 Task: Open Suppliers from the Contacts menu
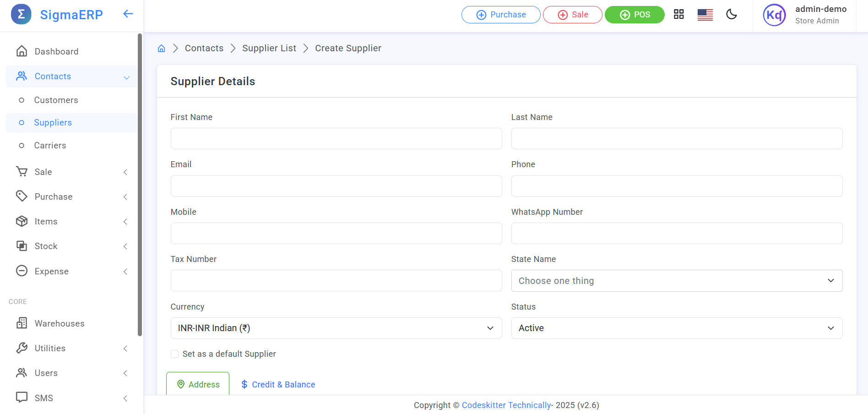53,122
